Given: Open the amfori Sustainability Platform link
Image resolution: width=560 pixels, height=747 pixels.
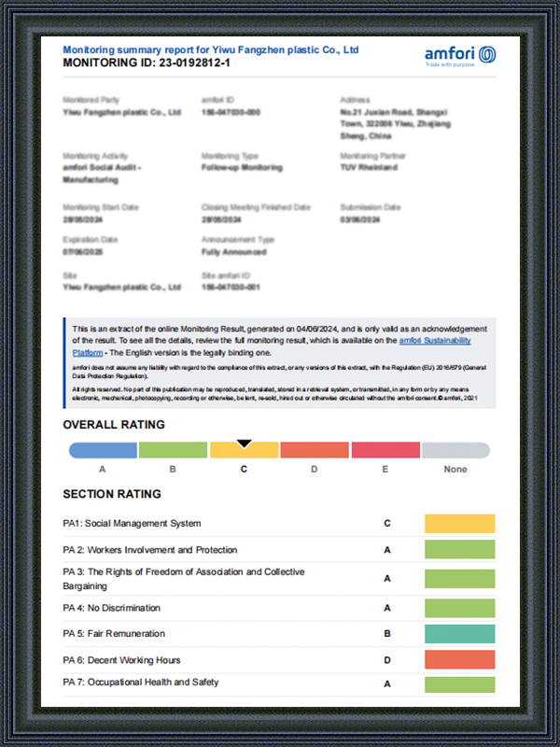Looking at the screenshot, I should (x=435, y=341).
